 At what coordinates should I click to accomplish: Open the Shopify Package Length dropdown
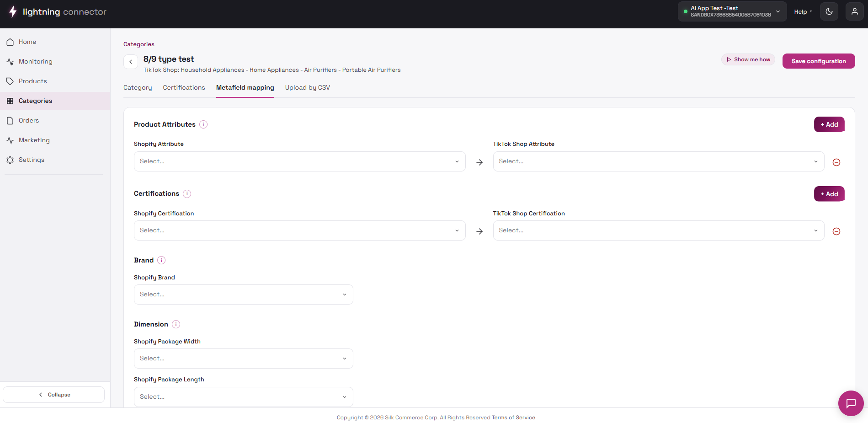(243, 397)
